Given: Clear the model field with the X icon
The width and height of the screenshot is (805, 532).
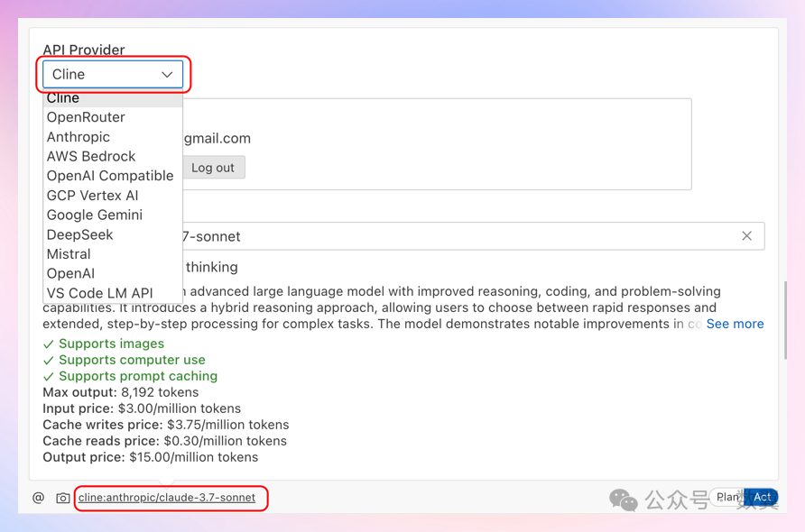Looking at the screenshot, I should 746,236.
